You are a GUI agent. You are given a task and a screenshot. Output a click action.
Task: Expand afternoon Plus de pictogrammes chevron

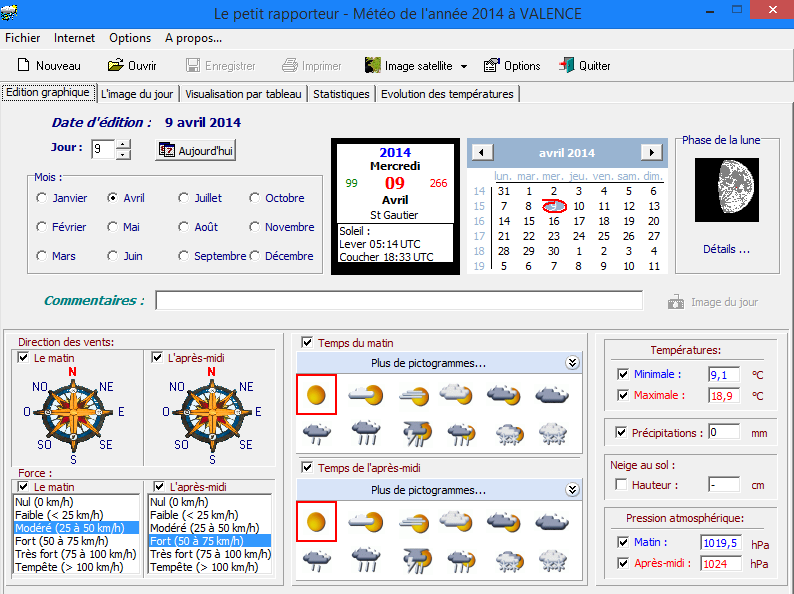572,490
